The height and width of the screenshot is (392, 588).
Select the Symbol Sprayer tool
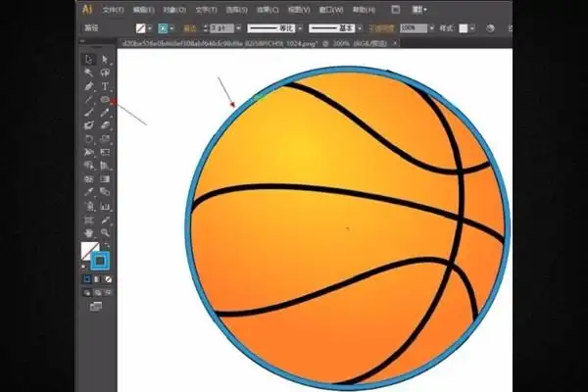[x=89, y=206]
